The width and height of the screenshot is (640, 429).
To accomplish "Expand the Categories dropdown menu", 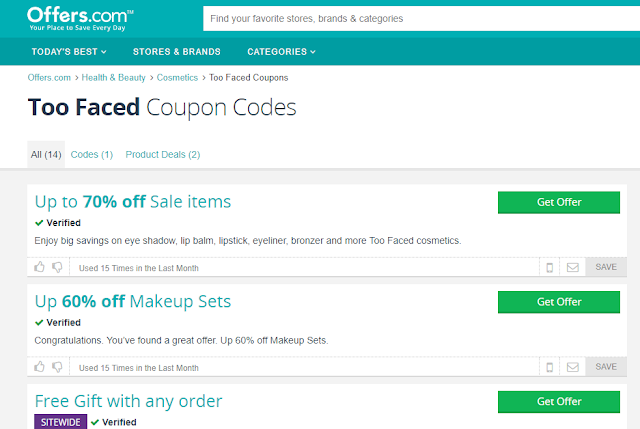I will click(x=281, y=51).
